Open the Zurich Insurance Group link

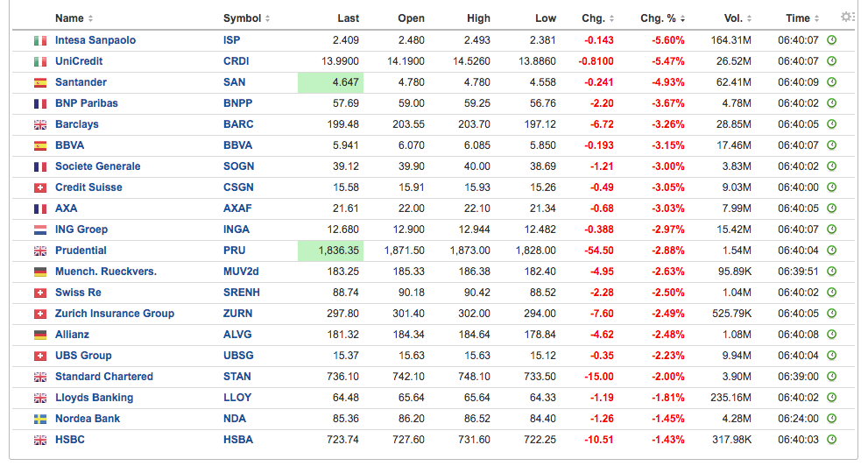click(115, 314)
